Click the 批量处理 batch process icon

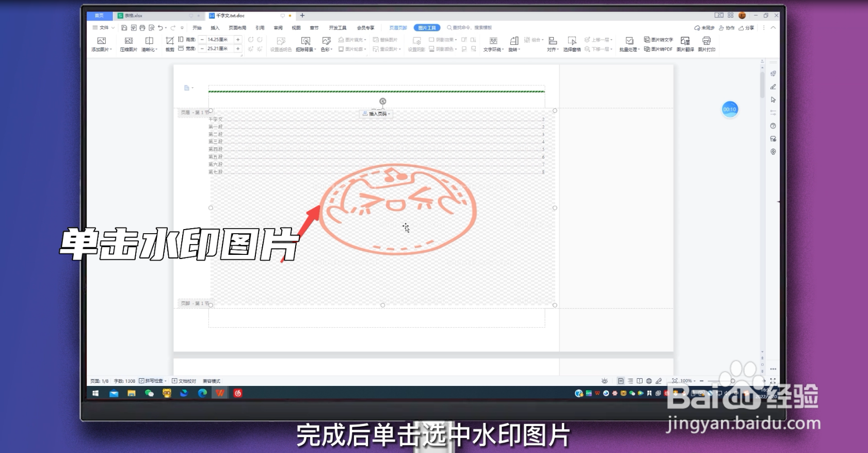[x=629, y=41]
